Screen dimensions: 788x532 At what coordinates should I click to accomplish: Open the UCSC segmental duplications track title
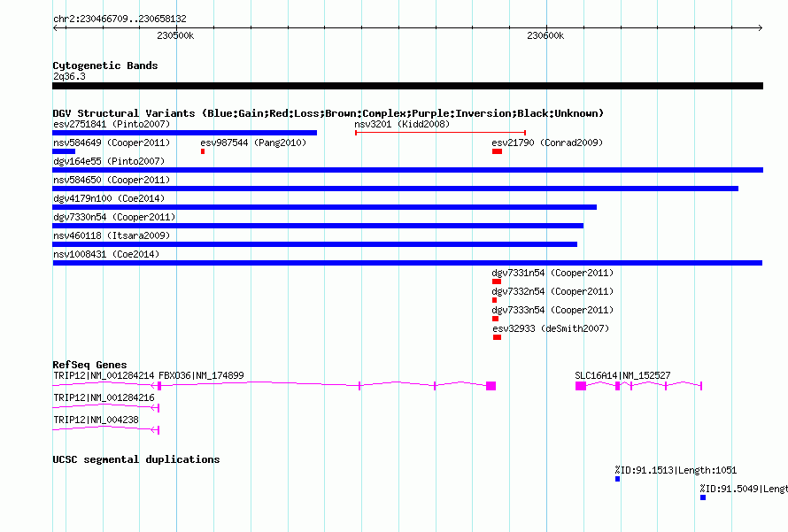pyautogui.click(x=136, y=459)
